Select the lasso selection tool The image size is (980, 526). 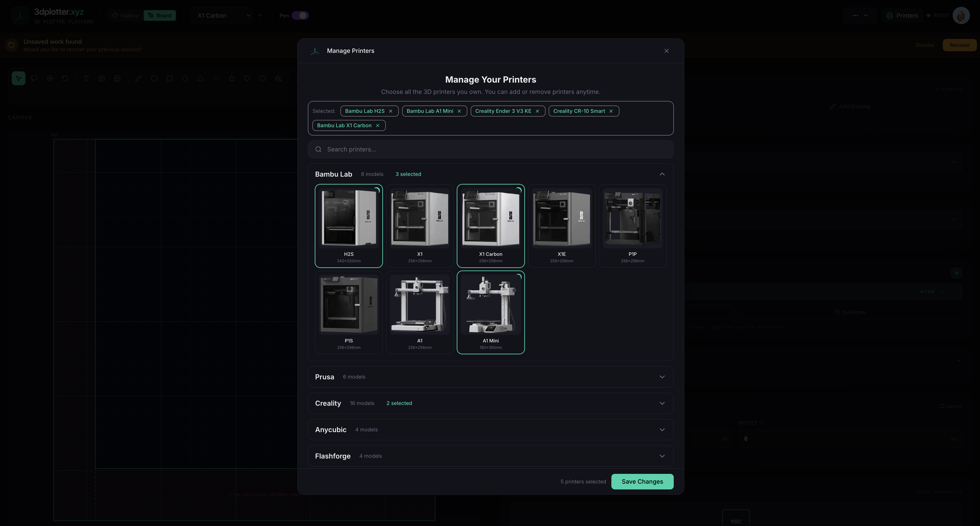tap(34, 78)
